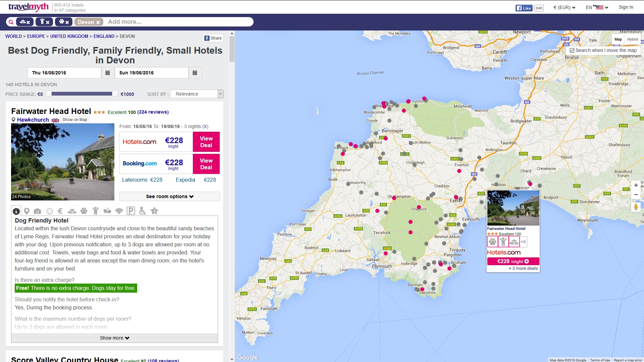Open the 3-star rating tab icon
Screen dimensions: 644x362
(154, 211)
